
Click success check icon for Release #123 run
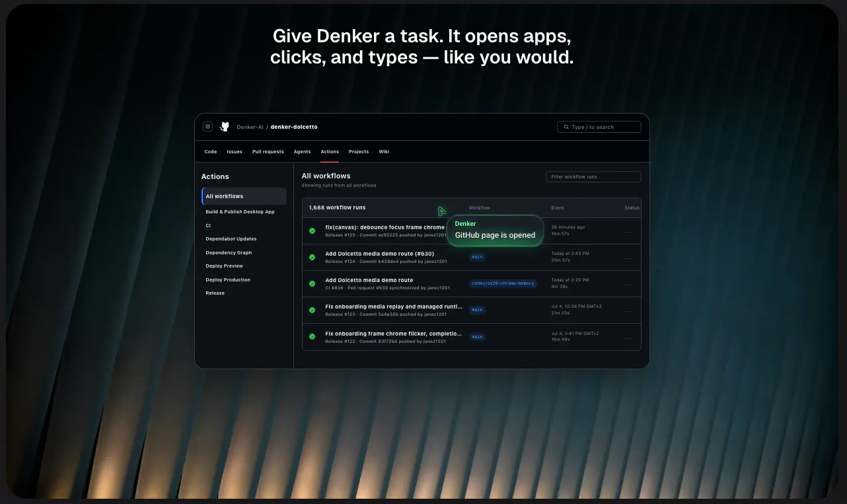click(x=312, y=310)
